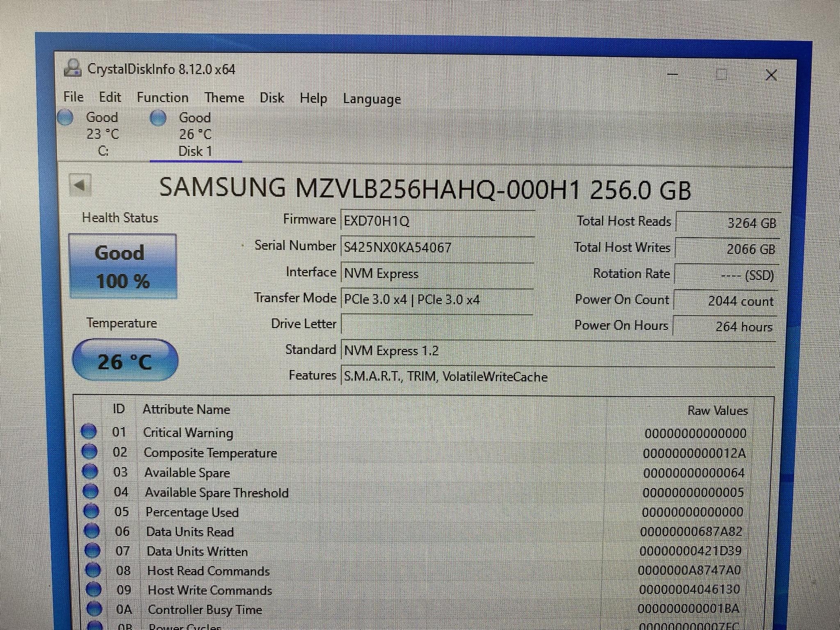Select the Data Units Written attribute row
Screen dimensions: 840x630
(x=197, y=551)
